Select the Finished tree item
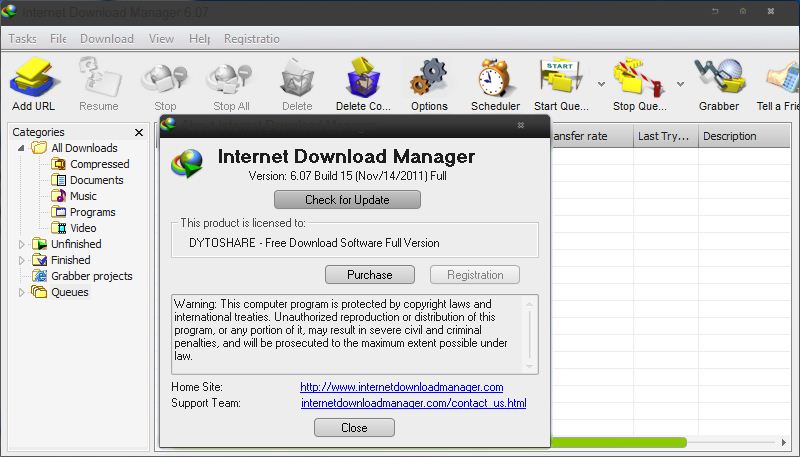 point(70,260)
